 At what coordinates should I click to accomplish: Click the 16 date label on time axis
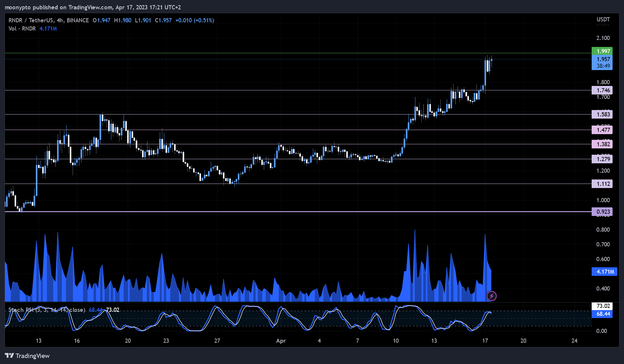(77, 341)
